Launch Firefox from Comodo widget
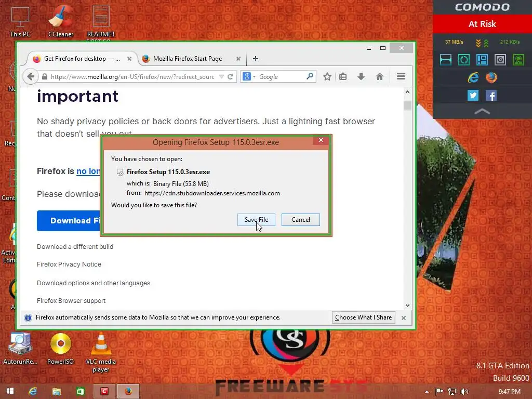Viewport: 532px width, 399px height. [x=491, y=78]
